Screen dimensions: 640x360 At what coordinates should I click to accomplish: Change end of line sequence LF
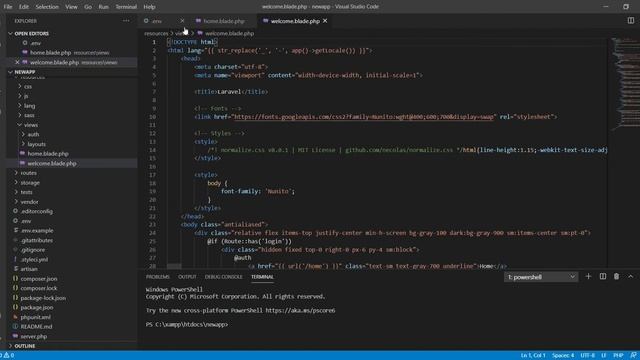[x=604, y=356]
